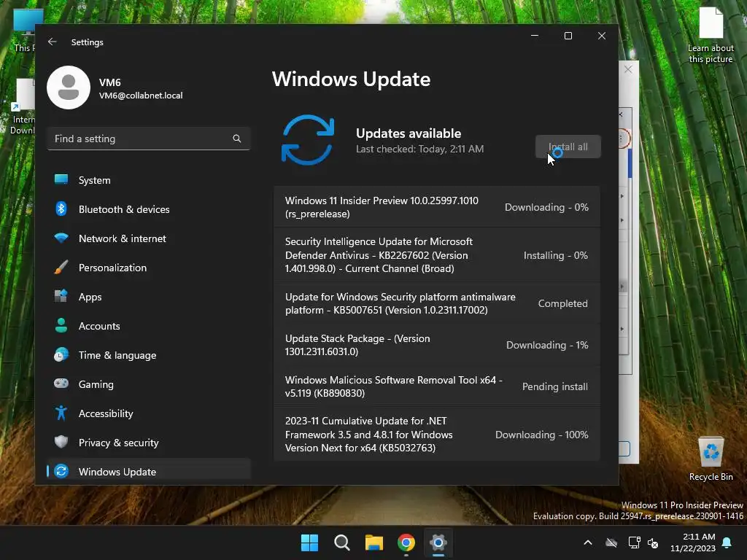Click the Time & language clock icon
The image size is (747, 560).
click(x=61, y=355)
